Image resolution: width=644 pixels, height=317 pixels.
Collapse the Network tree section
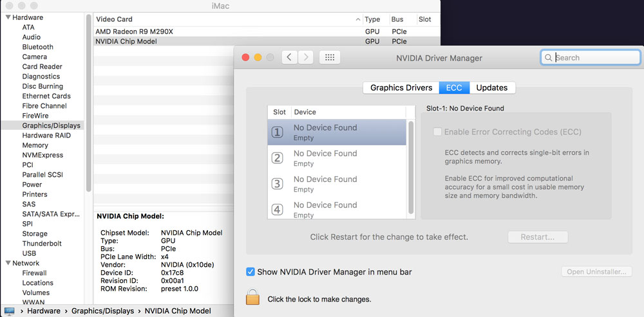click(x=8, y=263)
